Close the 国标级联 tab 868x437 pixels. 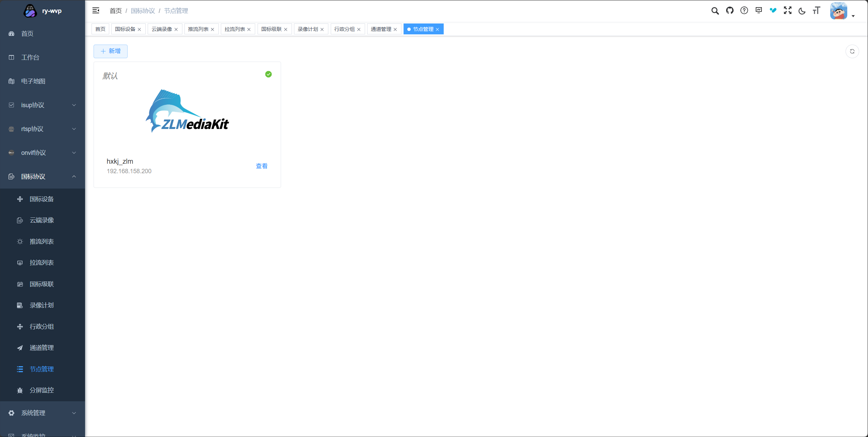(285, 30)
